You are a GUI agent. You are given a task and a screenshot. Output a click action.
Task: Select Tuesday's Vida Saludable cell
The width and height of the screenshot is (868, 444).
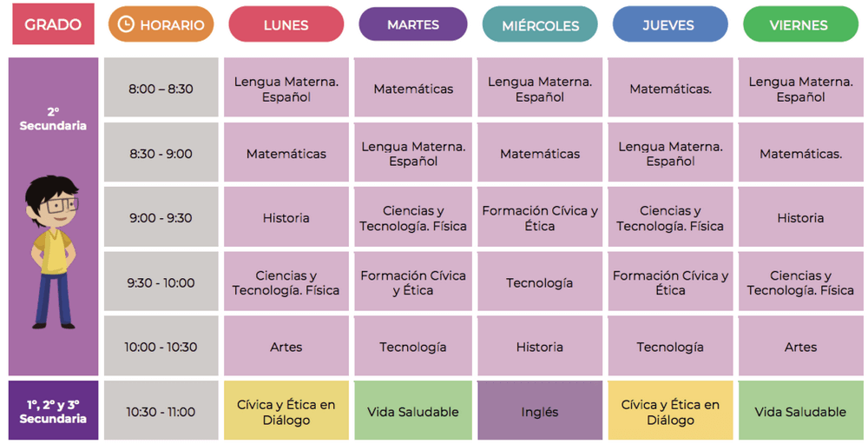click(x=412, y=412)
